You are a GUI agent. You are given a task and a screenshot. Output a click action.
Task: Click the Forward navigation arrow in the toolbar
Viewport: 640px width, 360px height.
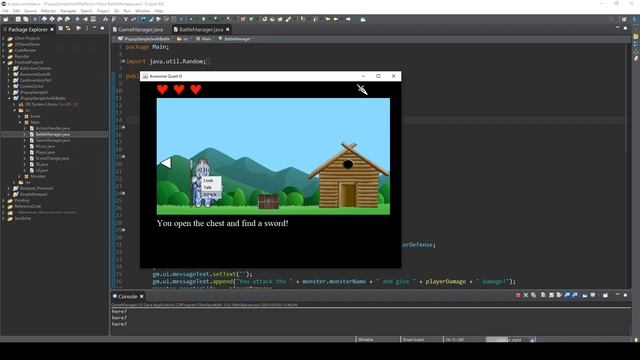point(348,19)
